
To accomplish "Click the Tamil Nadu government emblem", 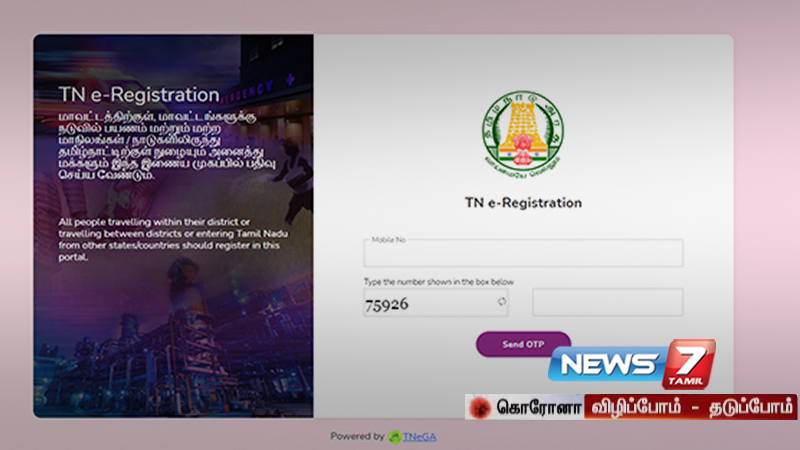I will coord(523,131).
